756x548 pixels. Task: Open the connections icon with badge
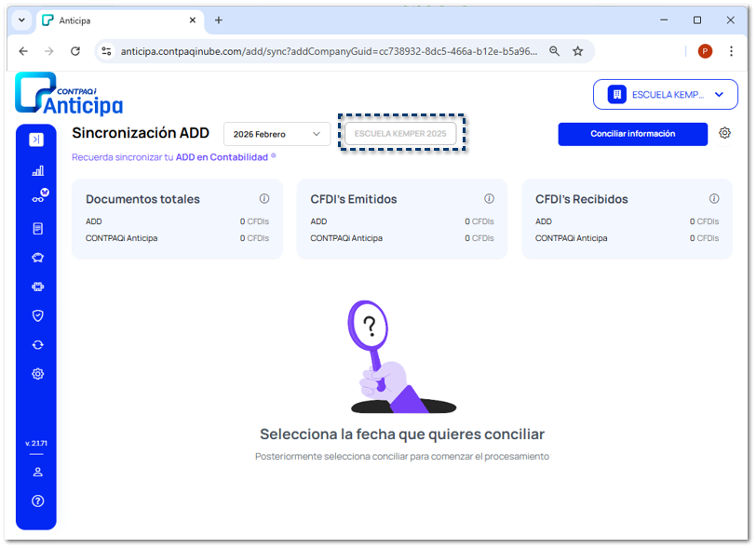click(x=39, y=196)
